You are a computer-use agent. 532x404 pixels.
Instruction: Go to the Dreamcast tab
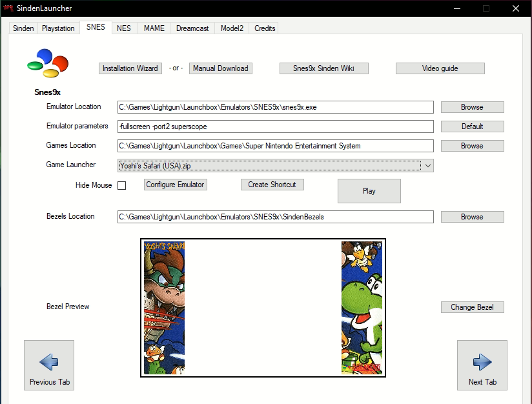point(192,28)
